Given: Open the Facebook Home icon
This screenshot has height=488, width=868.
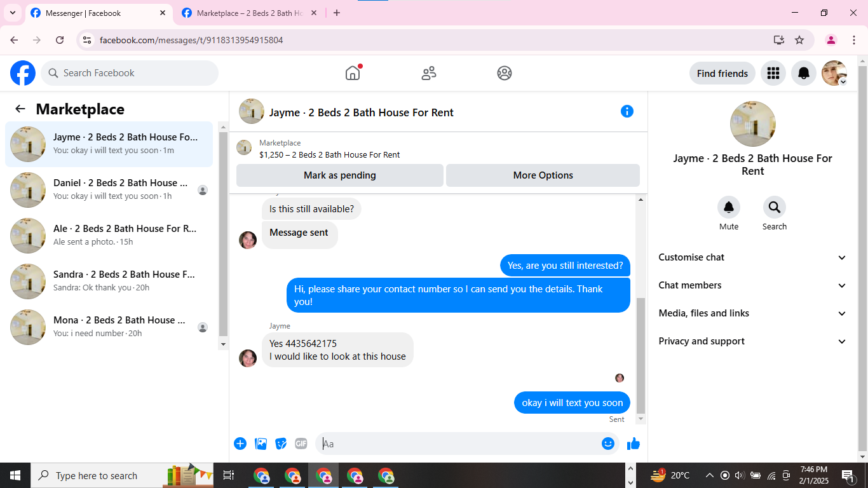Looking at the screenshot, I should coord(353,73).
